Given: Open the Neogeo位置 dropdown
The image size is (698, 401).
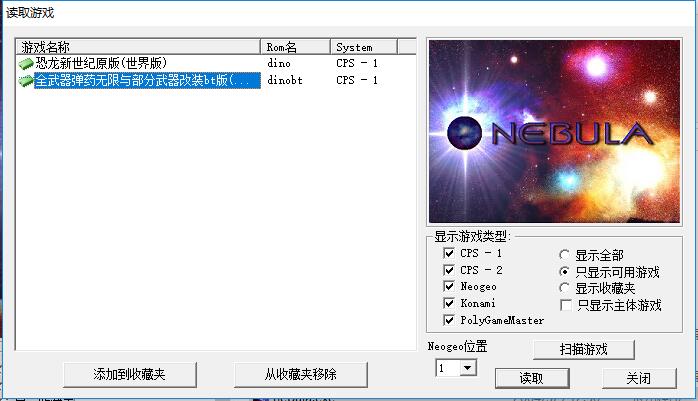Looking at the screenshot, I should 467,368.
